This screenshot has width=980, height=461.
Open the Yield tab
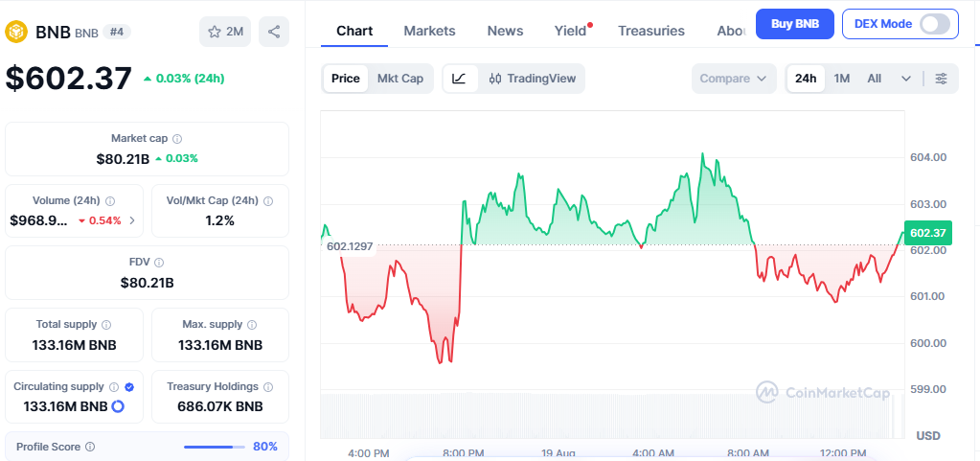[571, 31]
